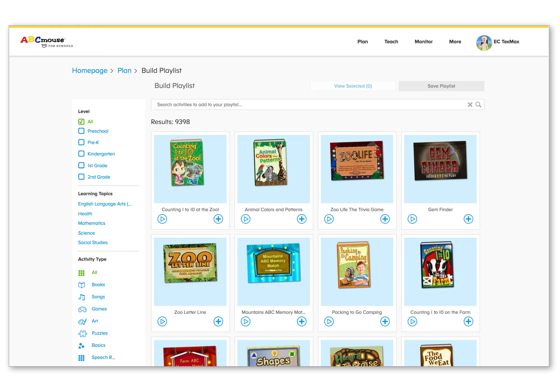The width and height of the screenshot is (560, 392).
Task: Open Shapes activity thumbnail
Action: pyautogui.click(x=274, y=353)
